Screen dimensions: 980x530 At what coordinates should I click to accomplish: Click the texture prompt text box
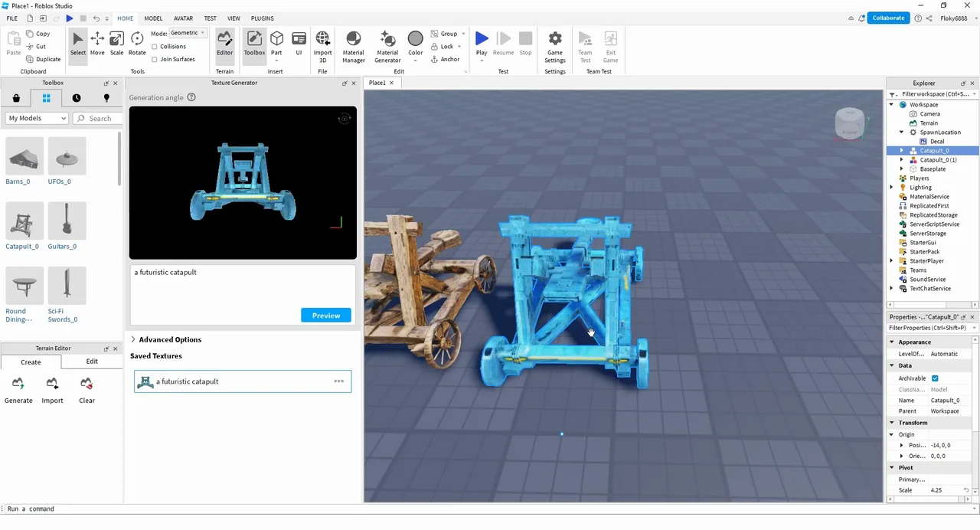pyautogui.click(x=242, y=295)
